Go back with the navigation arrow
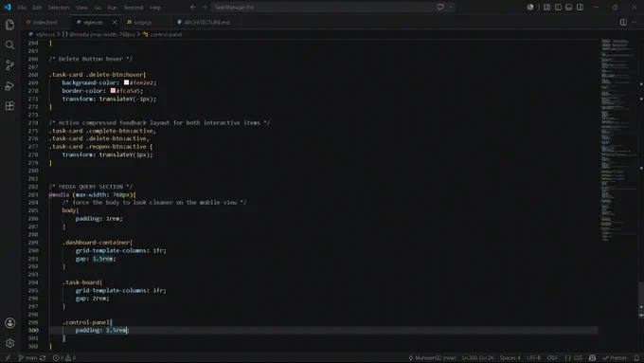 193,7
